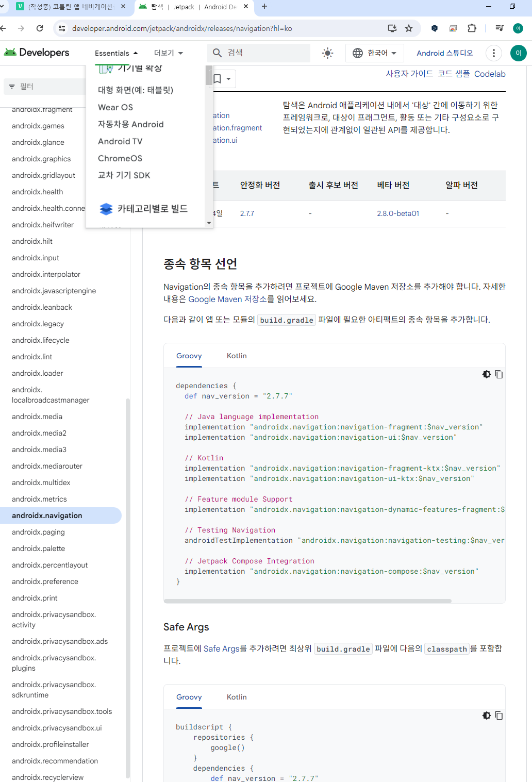Switch to Kotlin tab in Safe Args block

[237, 697]
